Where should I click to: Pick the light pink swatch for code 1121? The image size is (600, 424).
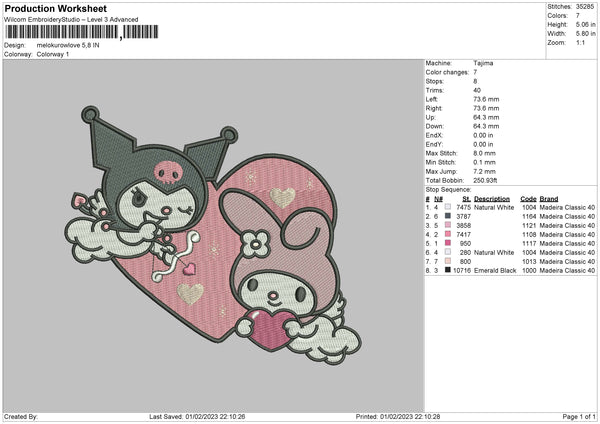[446, 224]
